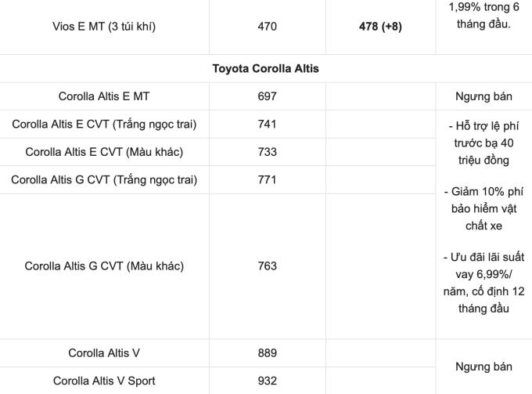The height and width of the screenshot is (394, 532).
Task: Click the 'Giảm 10% phí bảo hiểm' promotion text
Action: [483, 208]
